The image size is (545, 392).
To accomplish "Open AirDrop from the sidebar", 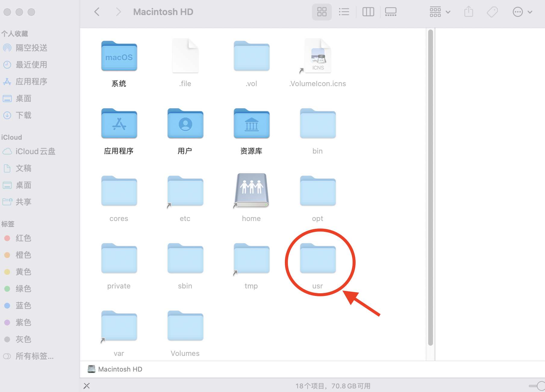I will [31, 48].
